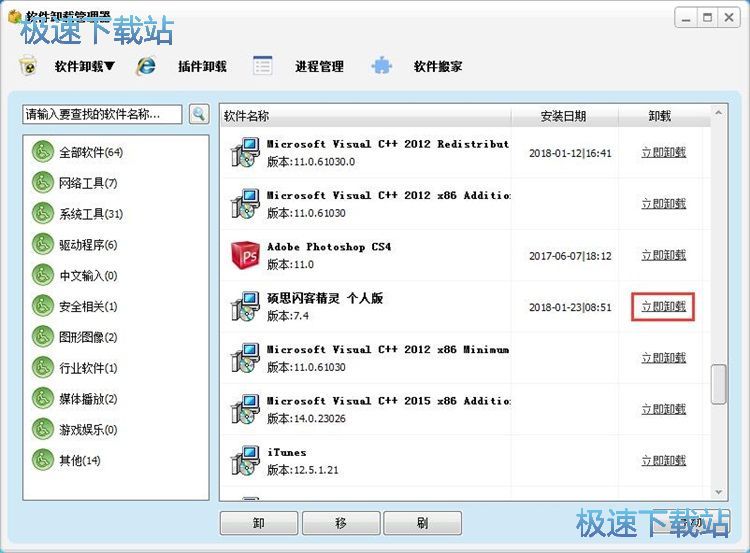Click green icon beside 行业软件

pos(43,367)
